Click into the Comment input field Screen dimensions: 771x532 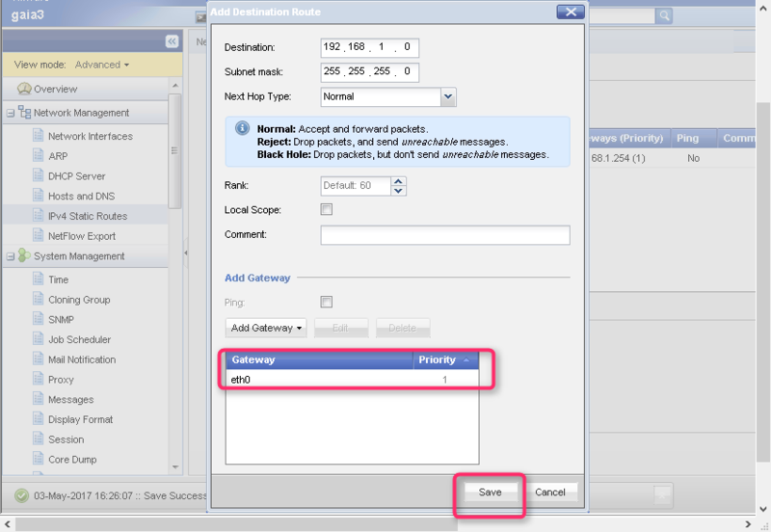point(445,234)
